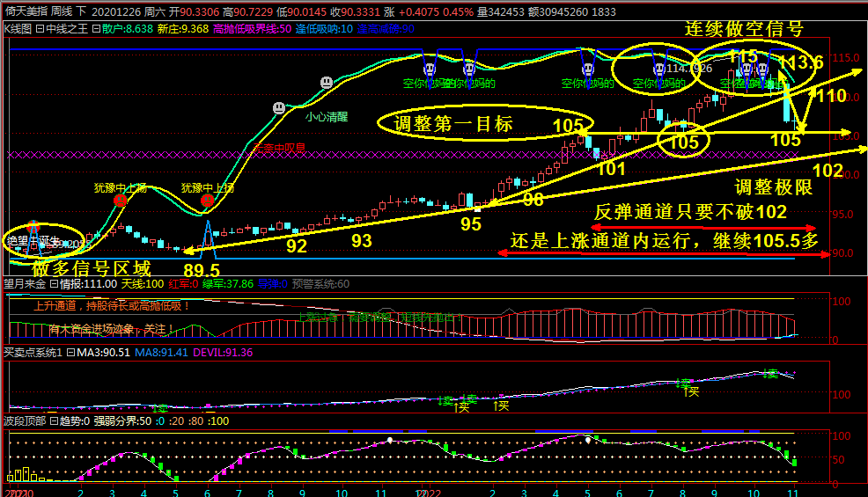868x497 pixels.
Task: Click the 调整第一目标 annotation label
Action: [452, 123]
